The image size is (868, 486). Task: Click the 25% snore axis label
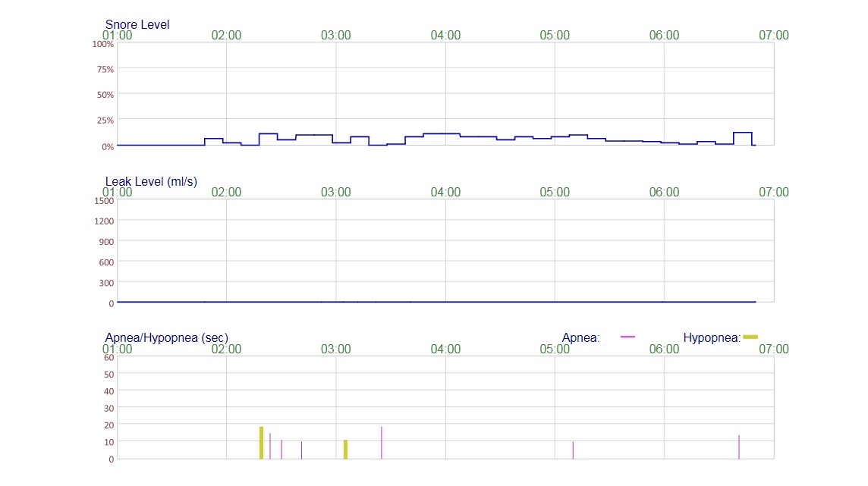click(105, 120)
